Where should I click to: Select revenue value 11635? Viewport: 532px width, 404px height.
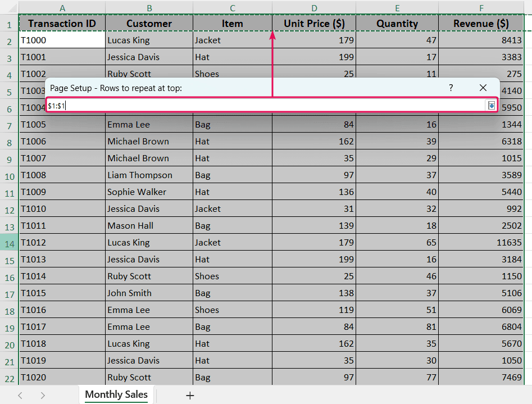point(481,242)
